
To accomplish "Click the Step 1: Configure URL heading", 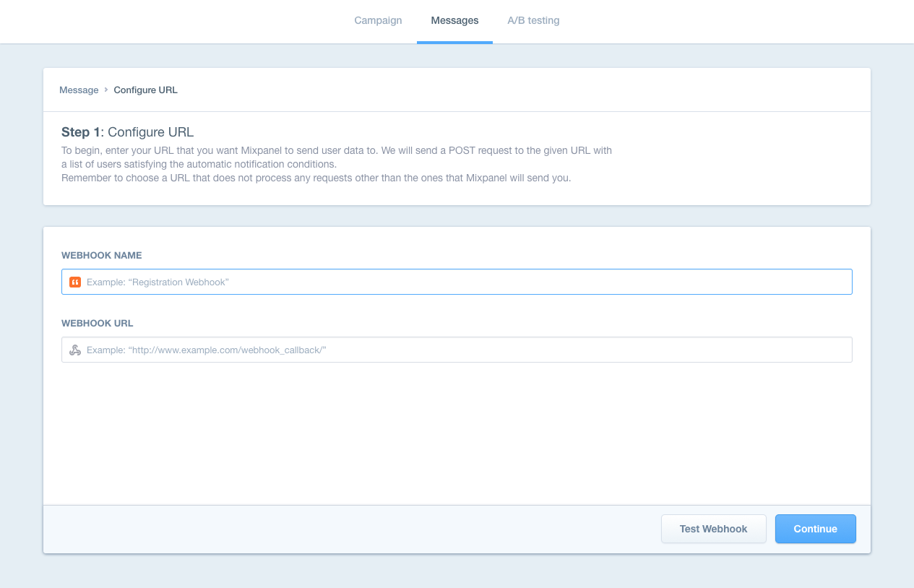I will 128,132.
